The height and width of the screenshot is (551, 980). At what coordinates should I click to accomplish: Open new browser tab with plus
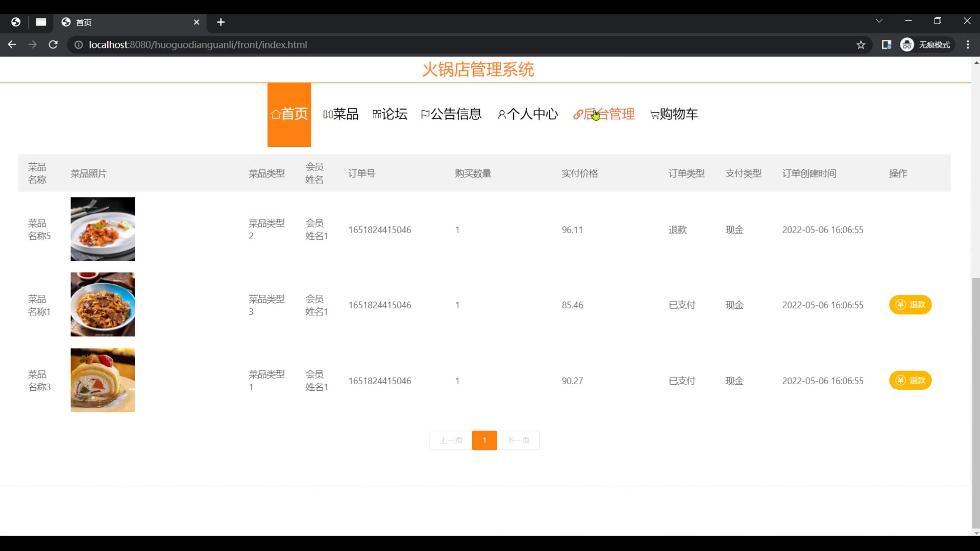220,22
